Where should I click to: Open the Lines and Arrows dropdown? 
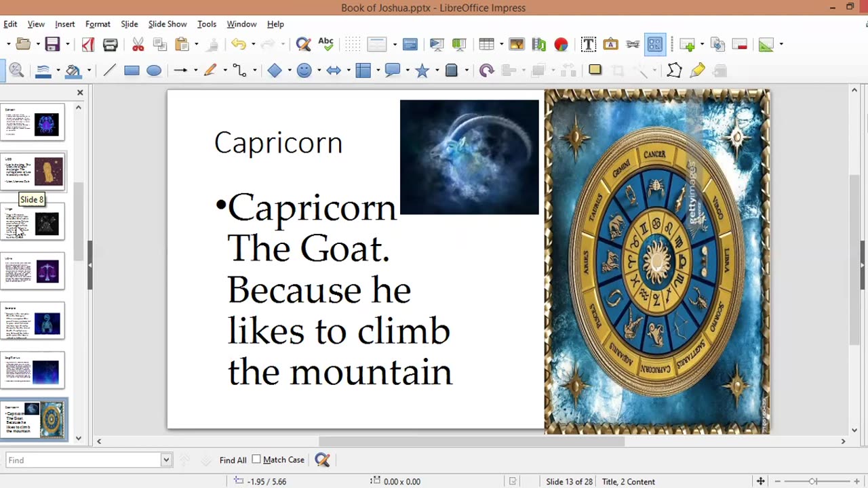click(195, 70)
